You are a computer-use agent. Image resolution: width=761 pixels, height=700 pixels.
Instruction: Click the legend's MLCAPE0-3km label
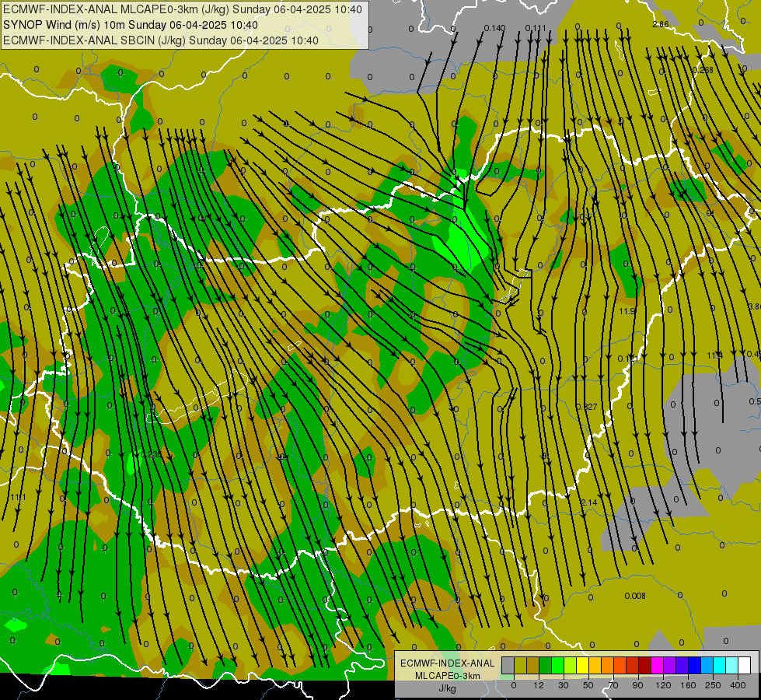coord(447,676)
